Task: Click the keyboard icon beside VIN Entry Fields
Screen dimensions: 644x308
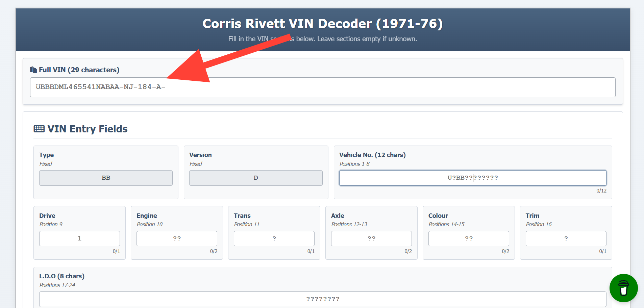Action: click(39, 129)
